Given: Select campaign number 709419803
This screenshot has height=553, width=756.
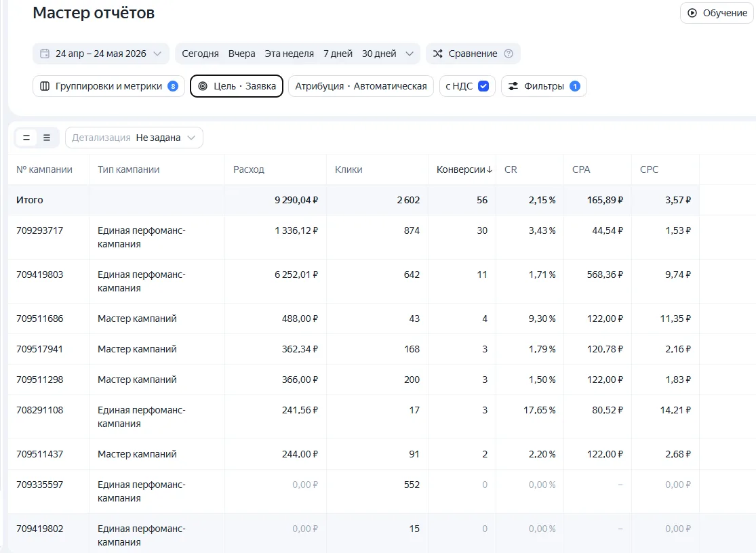Looking at the screenshot, I should tap(39, 274).
